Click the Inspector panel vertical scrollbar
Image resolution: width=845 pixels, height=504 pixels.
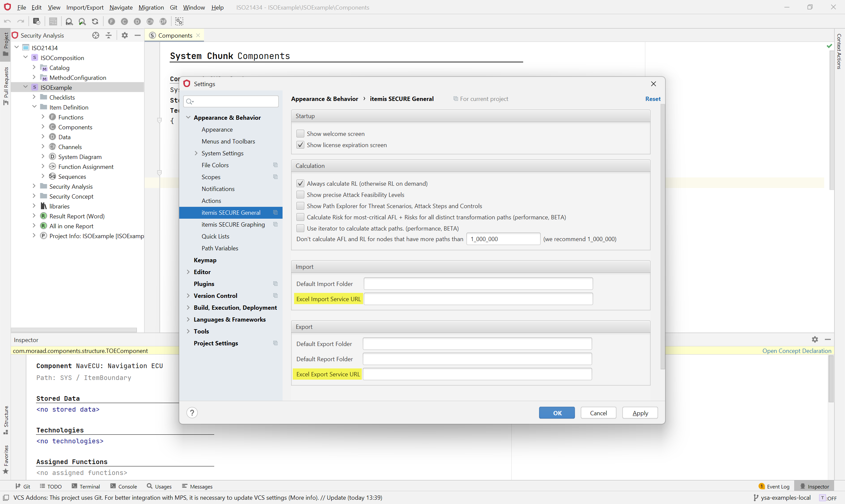831,379
